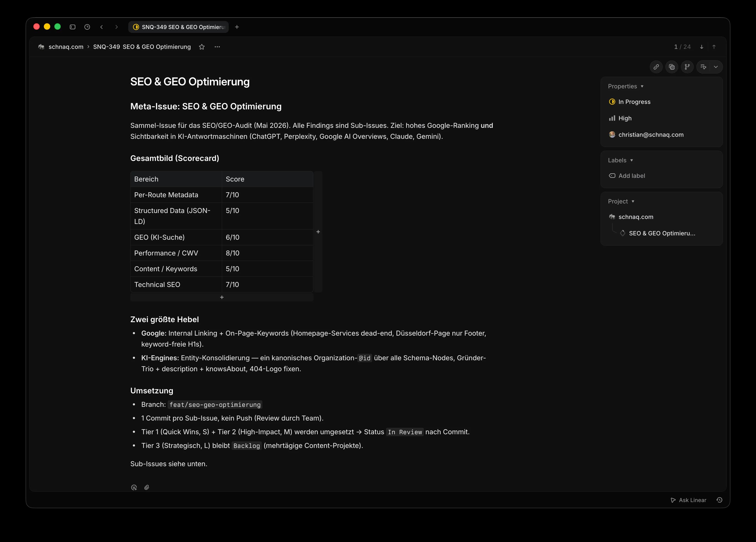Screen dimensions: 756x542
Task: Go to previous issue up arrow
Action: (x=714, y=47)
